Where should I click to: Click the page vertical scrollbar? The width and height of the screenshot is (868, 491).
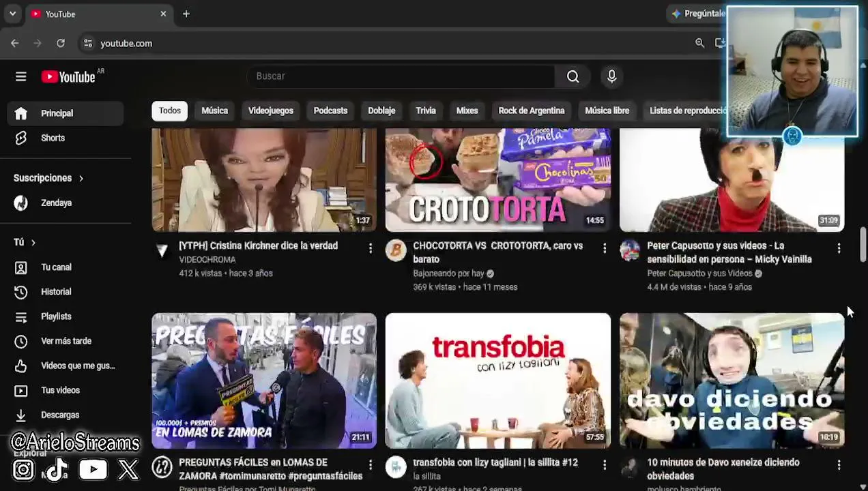(863, 243)
